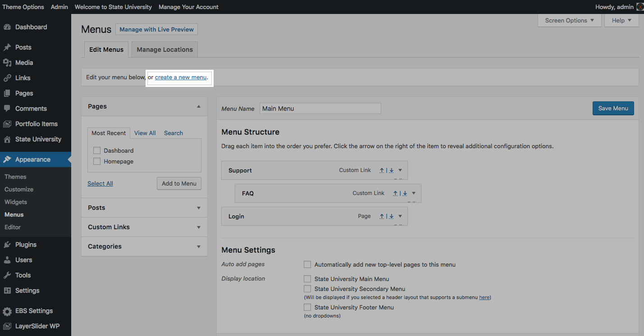
Task: Enable automatically add new top-level pages
Action: pos(307,264)
